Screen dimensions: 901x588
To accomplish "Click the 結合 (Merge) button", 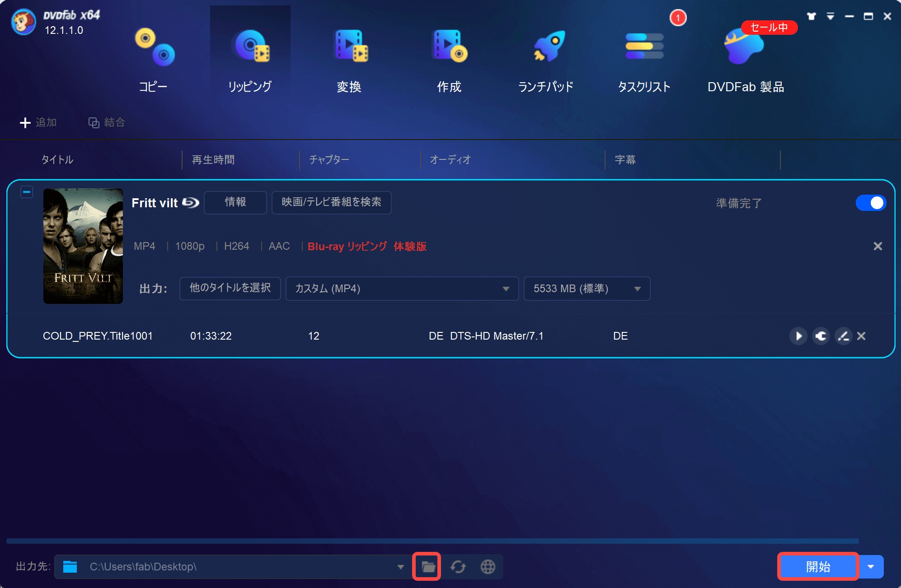I will [x=107, y=122].
